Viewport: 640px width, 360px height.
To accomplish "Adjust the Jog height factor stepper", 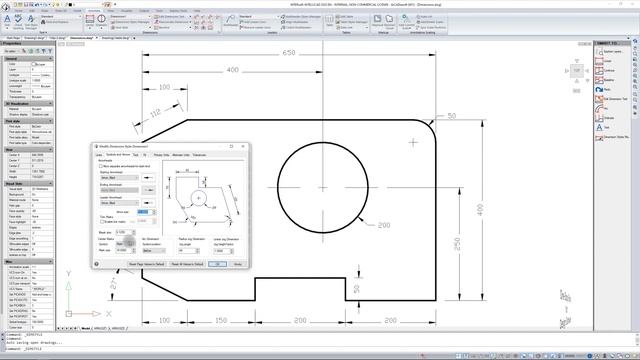I will 232,251.
